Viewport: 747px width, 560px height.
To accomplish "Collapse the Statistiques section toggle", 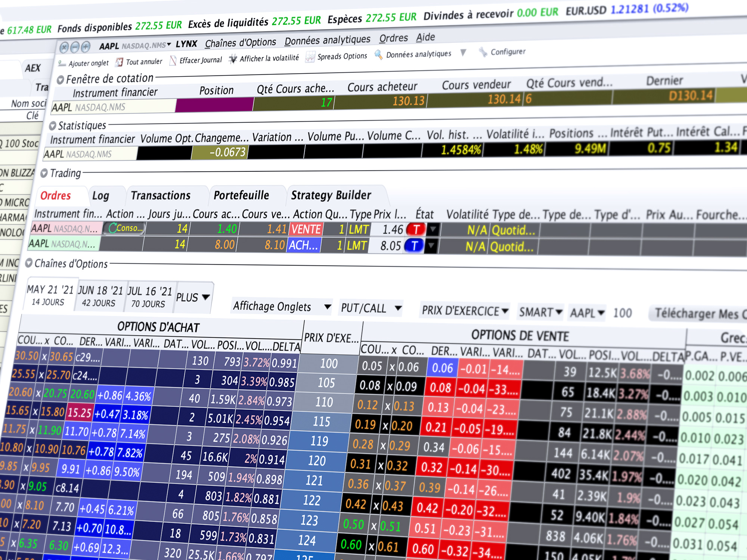I will (53, 126).
